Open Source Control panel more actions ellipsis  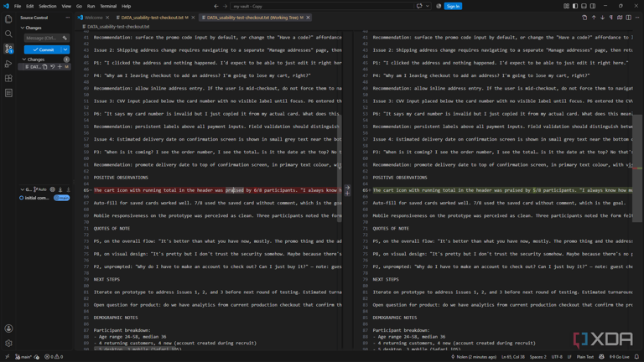[67, 18]
